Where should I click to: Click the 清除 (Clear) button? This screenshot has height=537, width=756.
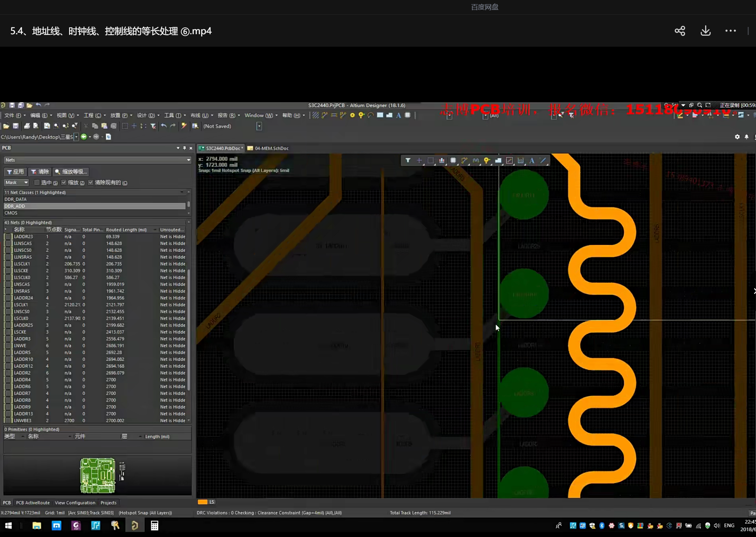(x=40, y=172)
